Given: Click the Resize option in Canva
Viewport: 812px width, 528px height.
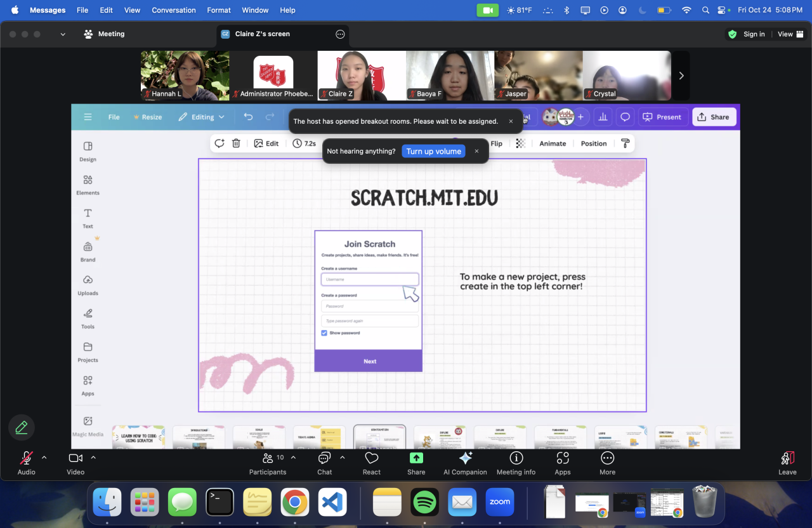Looking at the screenshot, I should (147, 117).
